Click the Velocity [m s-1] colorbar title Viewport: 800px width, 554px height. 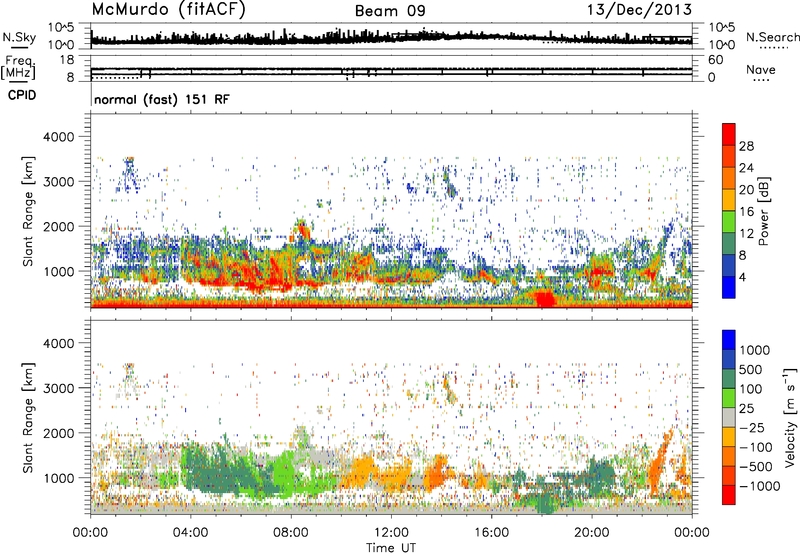click(x=790, y=417)
